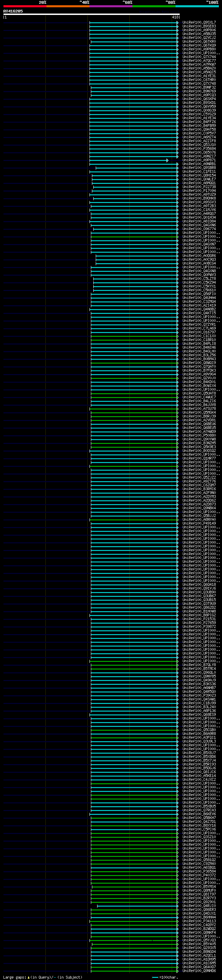Click the short alignment bar for UniRef100_A9P871

pos(129,160)
